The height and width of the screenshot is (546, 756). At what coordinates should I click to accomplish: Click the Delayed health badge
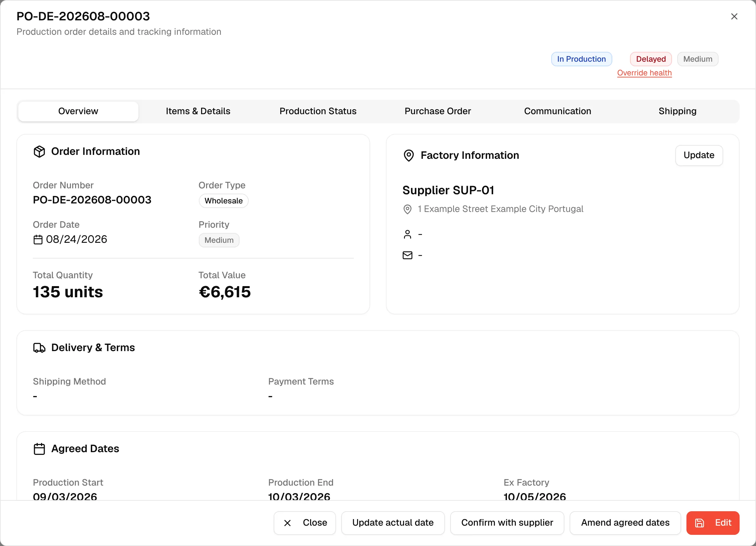tap(651, 59)
